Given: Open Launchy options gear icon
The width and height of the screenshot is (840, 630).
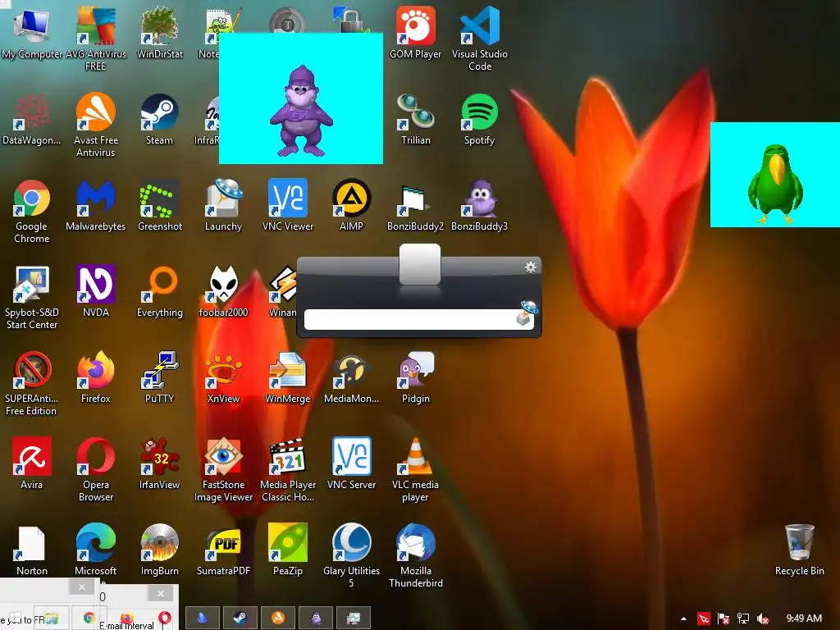Looking at the screenshot, I should [x=531, y=267].
